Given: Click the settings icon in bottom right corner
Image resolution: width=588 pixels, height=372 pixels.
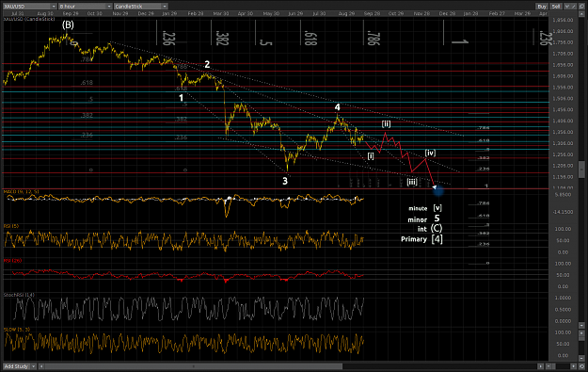Looking at the screenshot, I should pyautogui.click(x=581, y=366).
